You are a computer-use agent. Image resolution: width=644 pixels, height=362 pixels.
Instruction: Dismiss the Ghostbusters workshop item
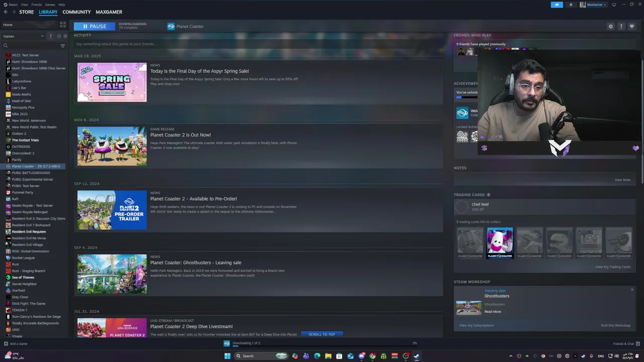pos(632,290)
